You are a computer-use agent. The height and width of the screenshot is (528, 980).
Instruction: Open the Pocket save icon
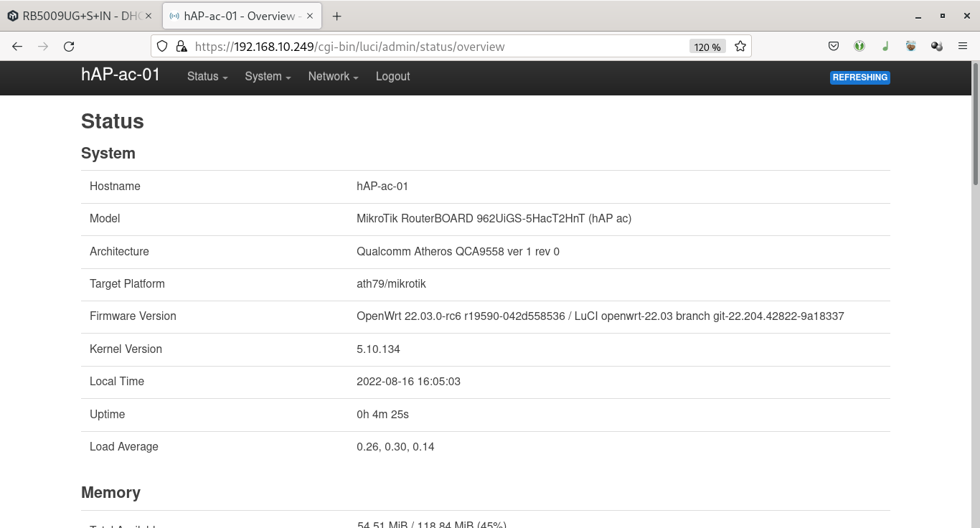tap(834, 47)
